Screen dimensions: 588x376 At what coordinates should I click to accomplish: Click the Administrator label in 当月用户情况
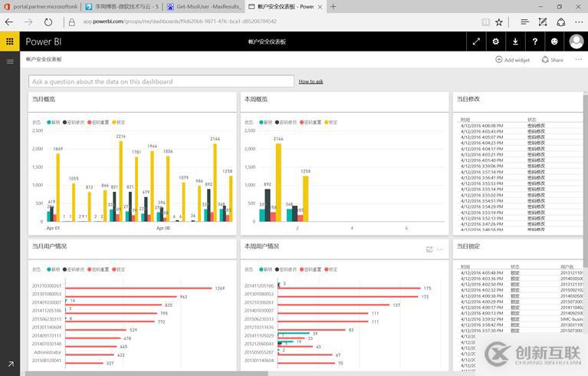pyautogui.click(x=48, y=352)
